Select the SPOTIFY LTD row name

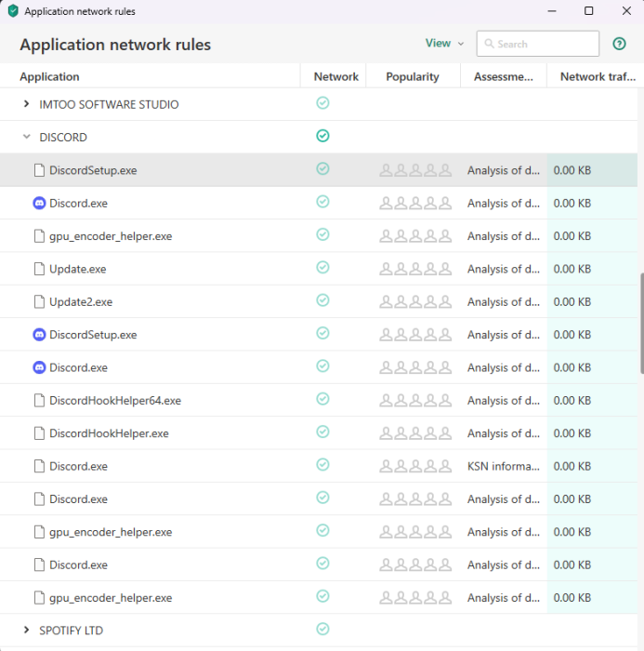(x=71, y=631)
